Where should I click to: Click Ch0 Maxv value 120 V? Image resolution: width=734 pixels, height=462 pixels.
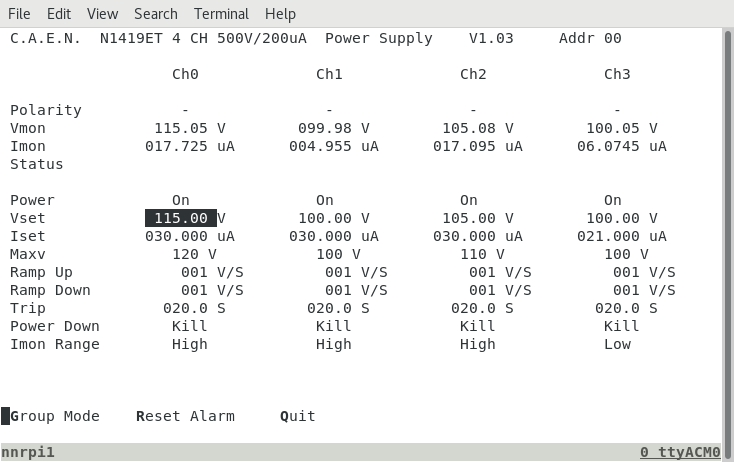(x=194, y=254)
